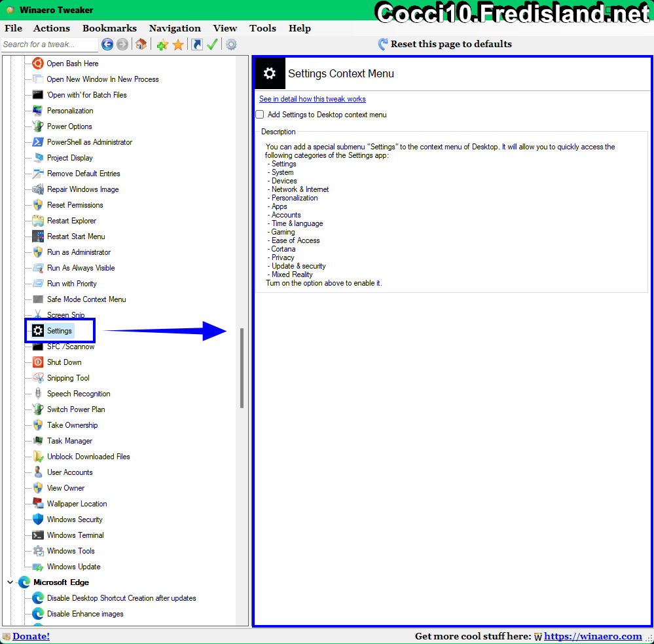The image size is (654, 644).
Task: Open the bookmarks star icon
Action: pos(178,45)
